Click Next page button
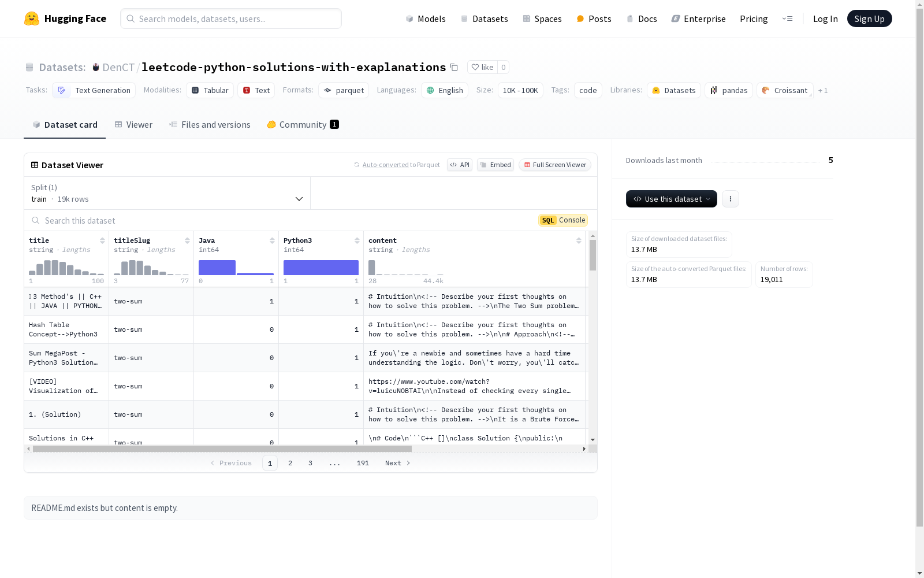 pyautogui.click(x=398, y=463)
